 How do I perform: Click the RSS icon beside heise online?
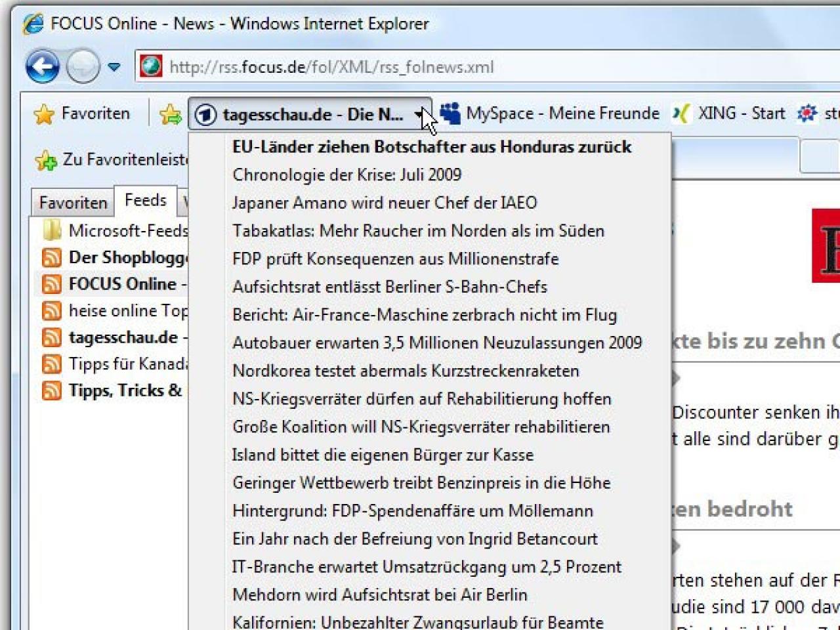pos(52,310)
